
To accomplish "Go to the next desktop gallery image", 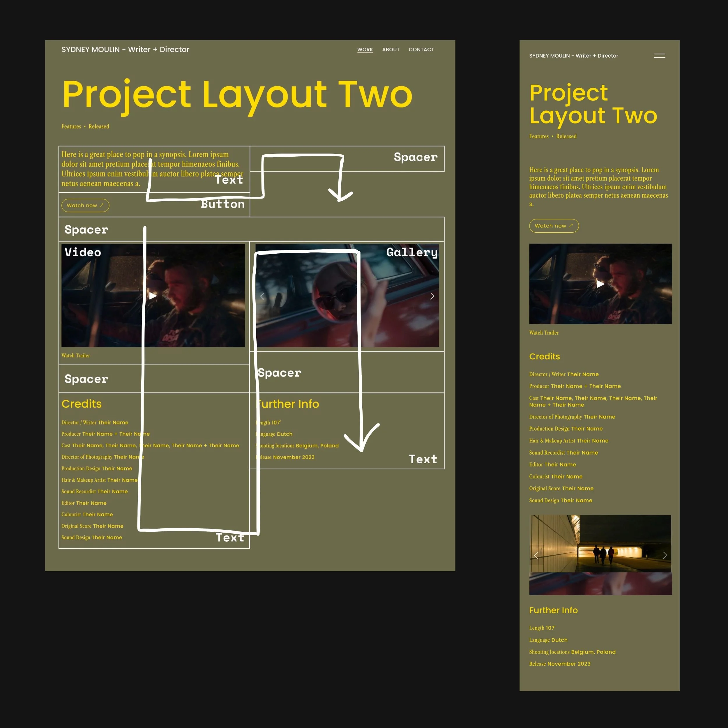I will tap(432, 296).
